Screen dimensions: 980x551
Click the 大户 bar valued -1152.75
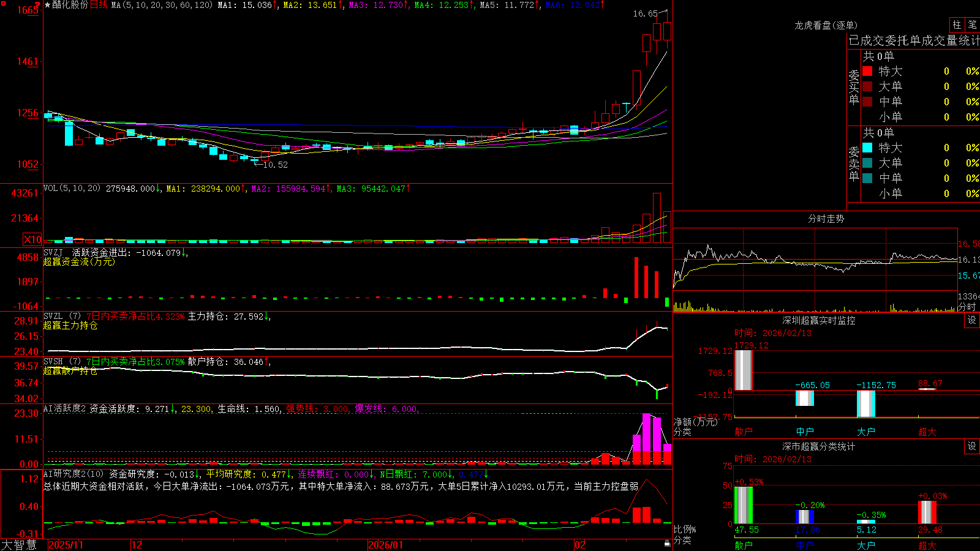[x=865, y=403]
